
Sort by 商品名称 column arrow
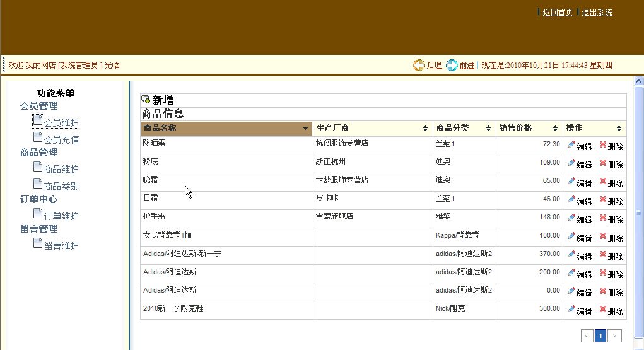[305, 129]
